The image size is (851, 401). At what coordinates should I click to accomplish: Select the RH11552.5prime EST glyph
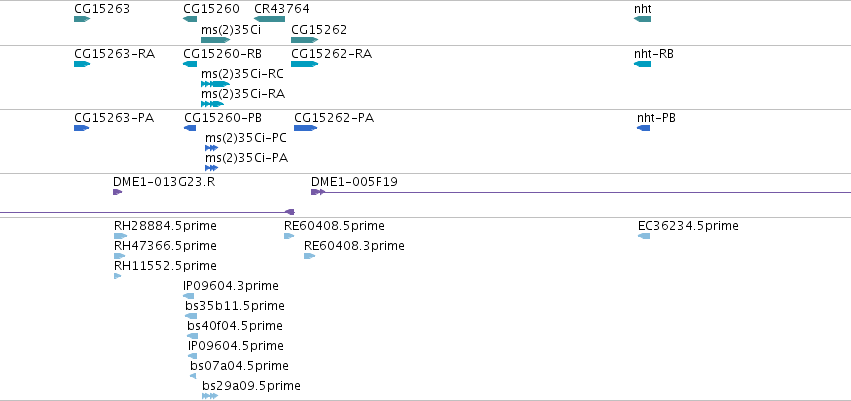click(117, 276)
